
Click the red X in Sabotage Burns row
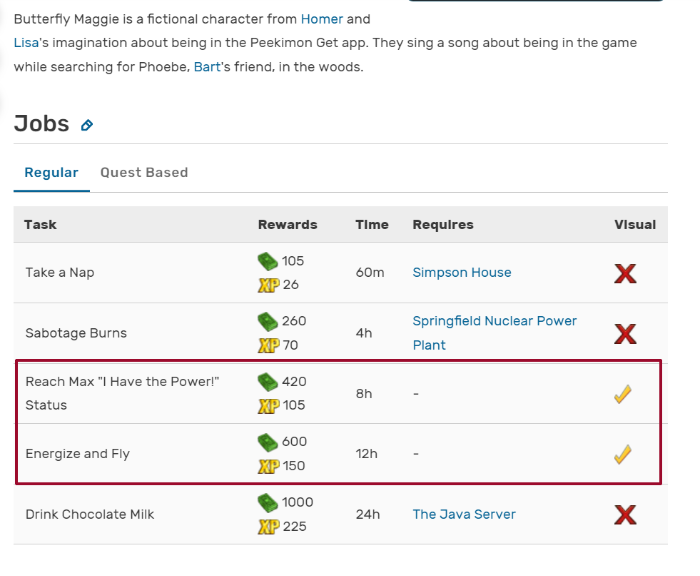[x=625, y=333]
